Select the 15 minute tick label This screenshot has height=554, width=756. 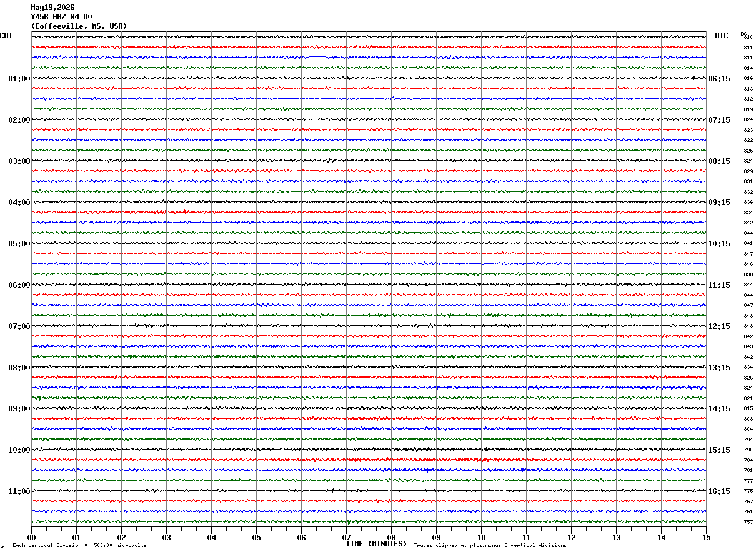(706, 537)
